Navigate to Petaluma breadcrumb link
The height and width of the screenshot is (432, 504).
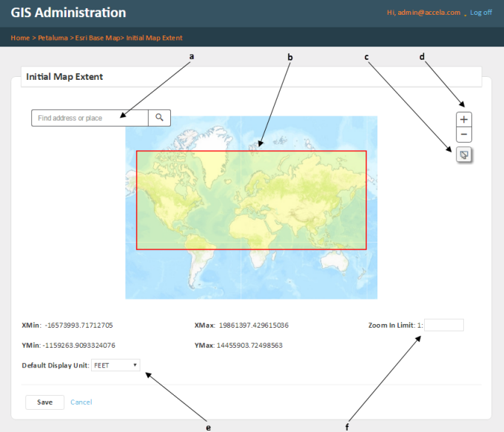tap(53, 38)
